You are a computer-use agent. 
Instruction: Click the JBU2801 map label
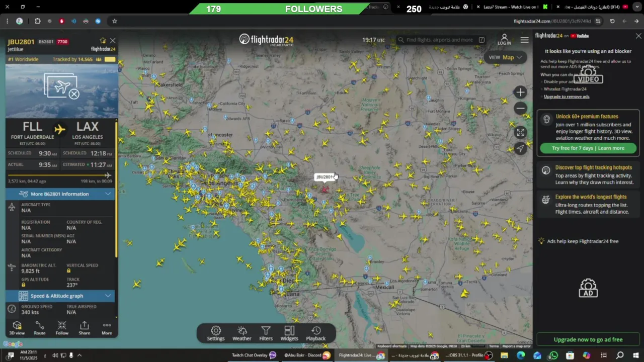[325, 177]
